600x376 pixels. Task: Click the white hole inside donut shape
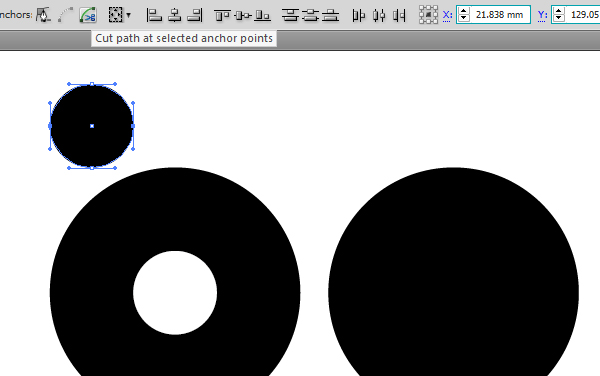pos(175,293)
